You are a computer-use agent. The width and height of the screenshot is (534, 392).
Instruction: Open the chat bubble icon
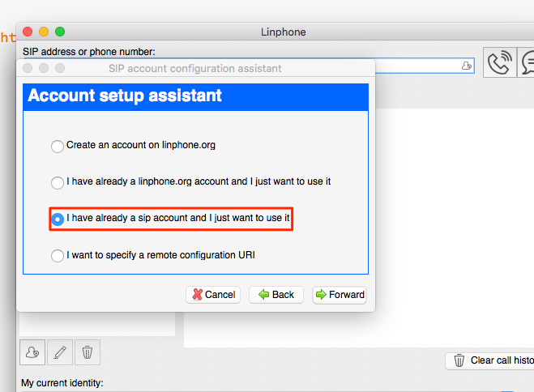pos(526,62)
